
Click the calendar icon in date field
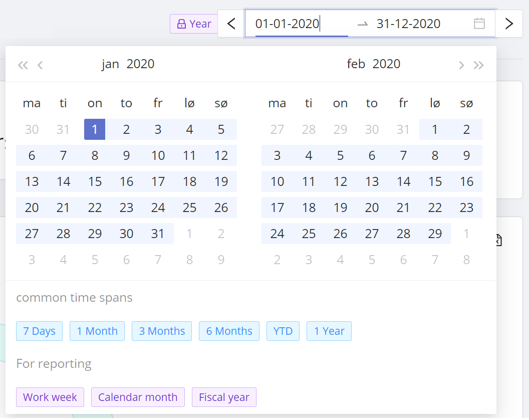pos(479,24)
